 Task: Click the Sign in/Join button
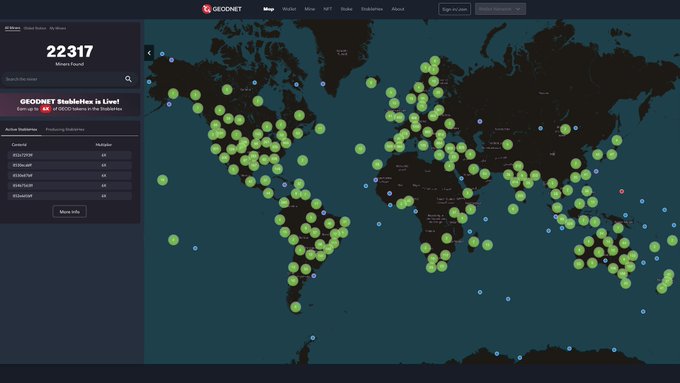click(454, 9)
